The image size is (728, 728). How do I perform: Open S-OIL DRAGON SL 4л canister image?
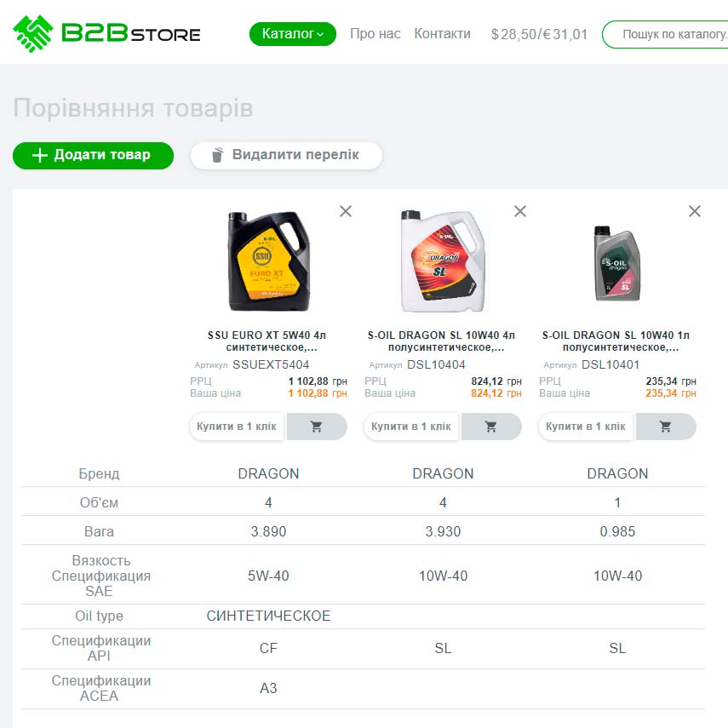point(443,261)
